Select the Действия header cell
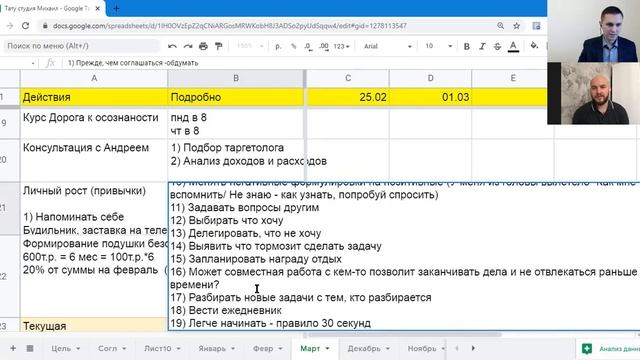This screenshot has height=360, width=640. 94,97
